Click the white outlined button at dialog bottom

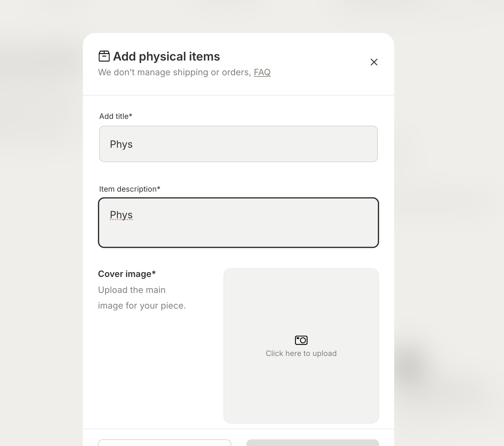[164, 443]
